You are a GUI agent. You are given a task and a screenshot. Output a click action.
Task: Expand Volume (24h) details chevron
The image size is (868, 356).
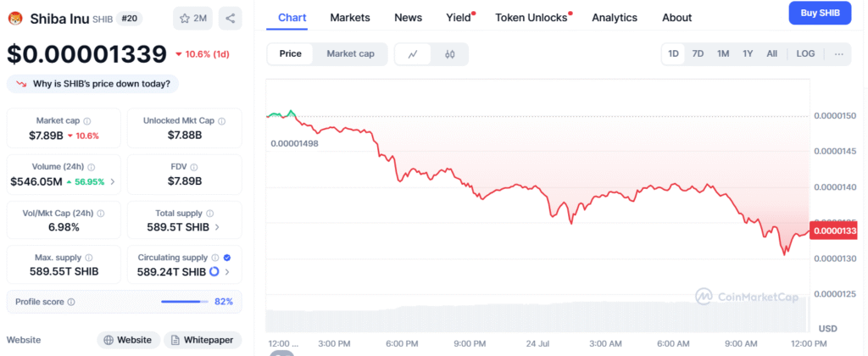[113, 181]
